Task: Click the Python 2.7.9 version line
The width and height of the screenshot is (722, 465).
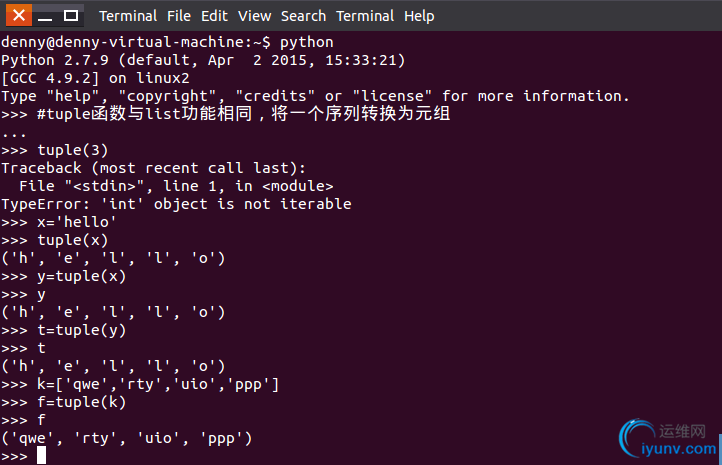Action: tap(203, 60)
